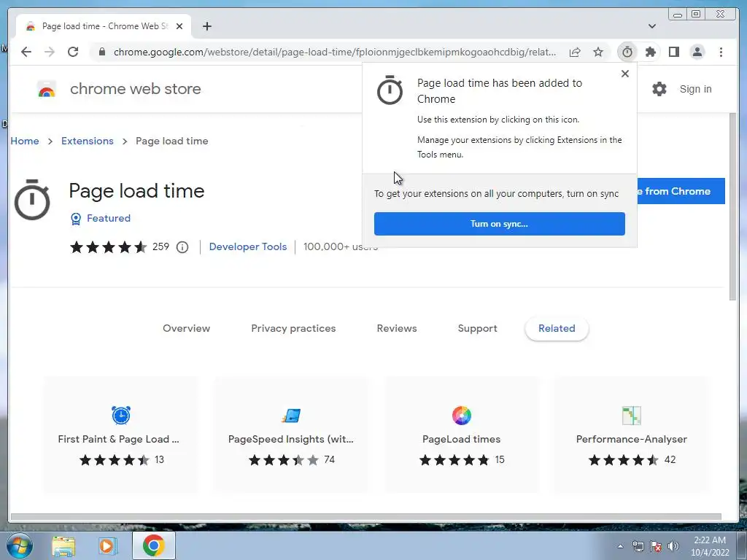The width and height of the screenshot is (747, 560).
Task: Click the taskbar clock showing 2:22 AM
Action: tap(710, 546)
